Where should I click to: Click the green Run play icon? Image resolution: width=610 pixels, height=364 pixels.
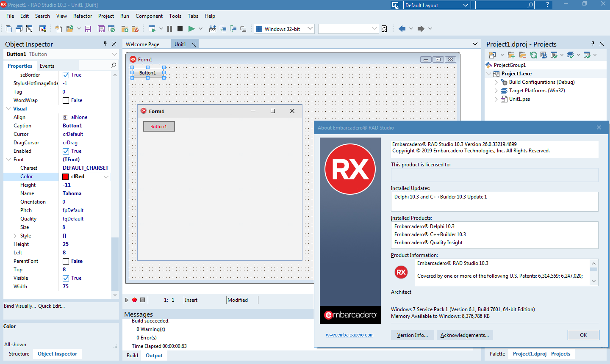pyautogui.click(x=191, y=29)
